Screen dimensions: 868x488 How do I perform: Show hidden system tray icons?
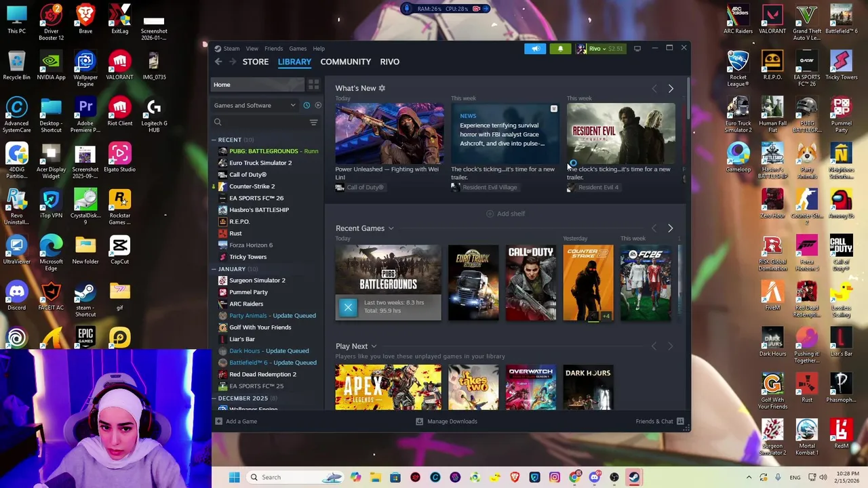click(749, 477)
